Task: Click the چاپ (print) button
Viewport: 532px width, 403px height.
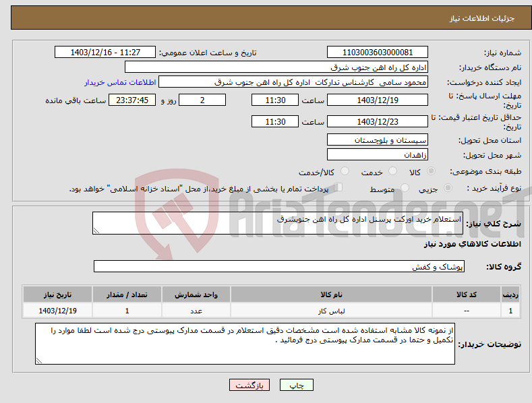Action: point(296,385)
